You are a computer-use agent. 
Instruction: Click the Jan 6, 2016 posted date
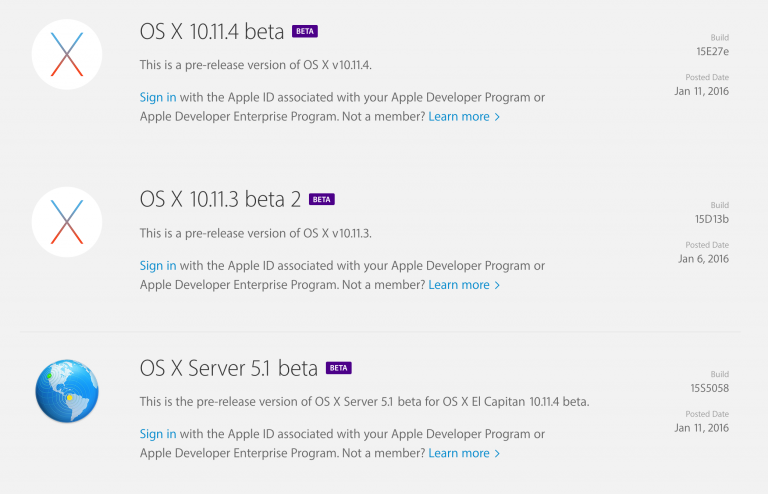[x=704, y=259]
